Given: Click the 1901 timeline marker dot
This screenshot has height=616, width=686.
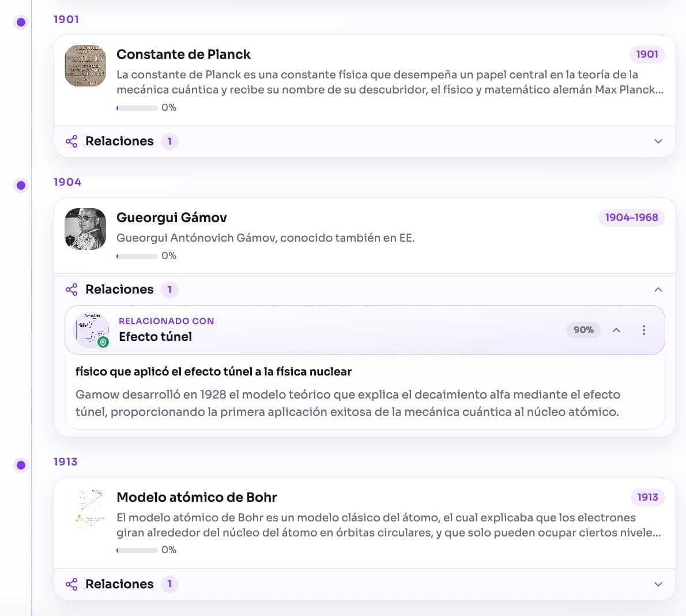Looking at the screenshot, I should point(21,22).
